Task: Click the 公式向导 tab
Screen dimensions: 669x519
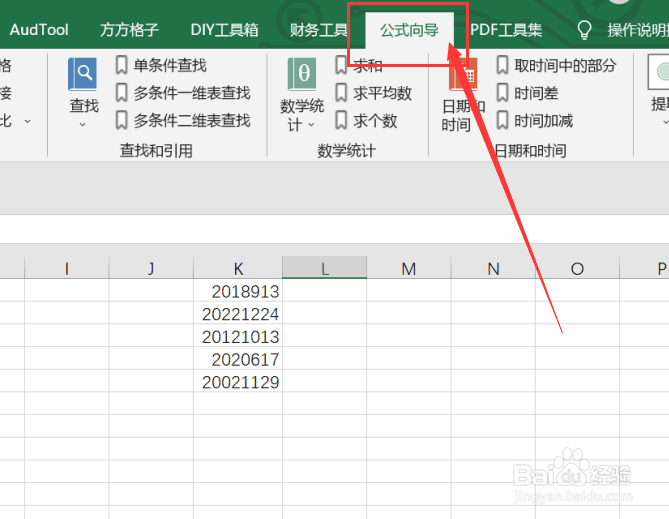Action: point(409,30)
